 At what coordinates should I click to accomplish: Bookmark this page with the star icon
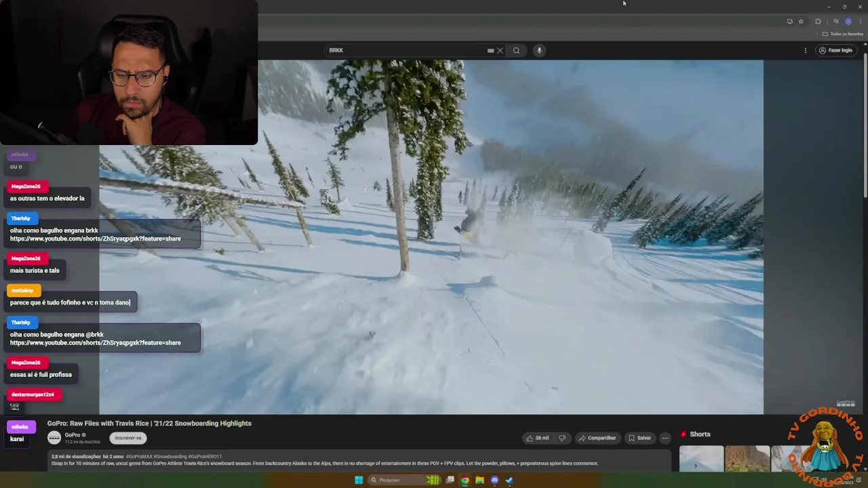(x=801, y=21)
